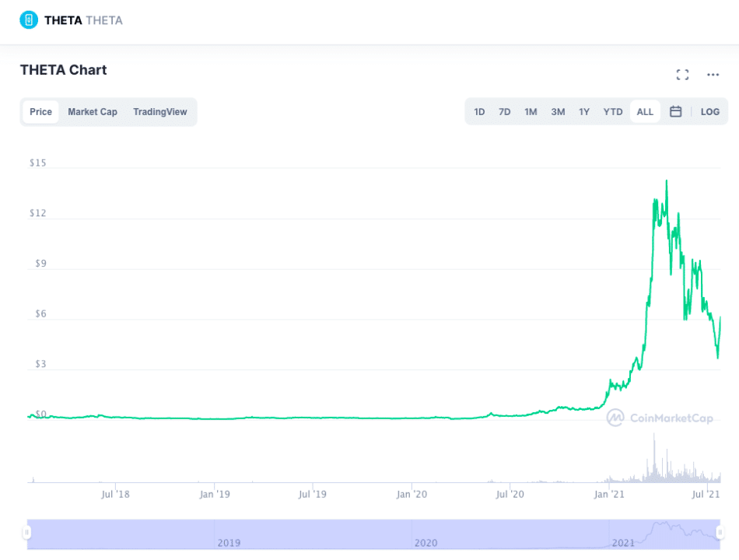Click 2021 in the range navigator
This screenshot has width=739, height=560.
pos(623,543)
